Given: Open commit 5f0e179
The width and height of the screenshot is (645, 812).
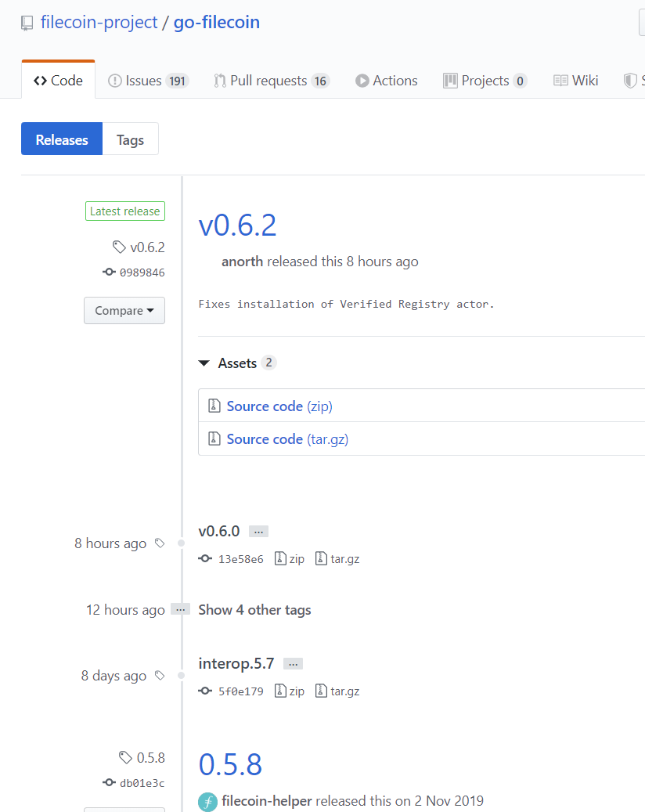Looking at the screenshot, I should coord(241,692).
